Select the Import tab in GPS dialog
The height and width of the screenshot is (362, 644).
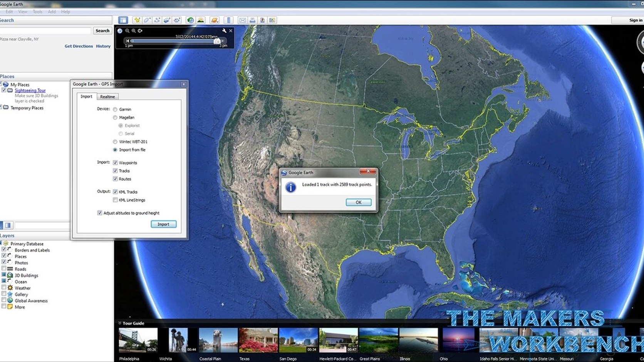pos(86,96)
